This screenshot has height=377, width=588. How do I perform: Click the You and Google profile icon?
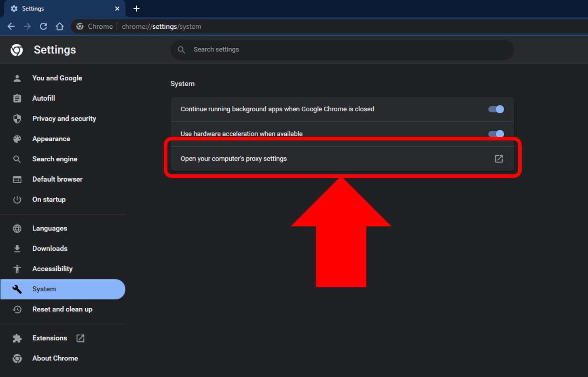click(17, 78)
